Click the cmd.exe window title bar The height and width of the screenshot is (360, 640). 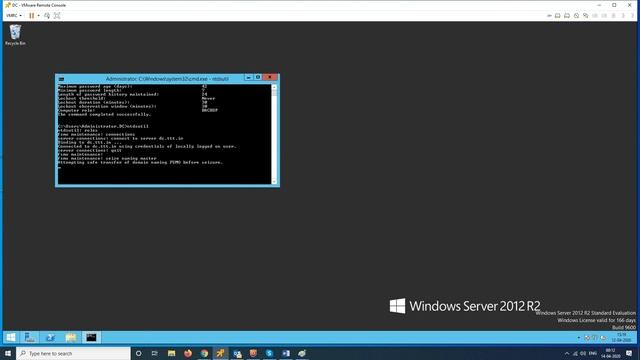[x=167, y=79]
